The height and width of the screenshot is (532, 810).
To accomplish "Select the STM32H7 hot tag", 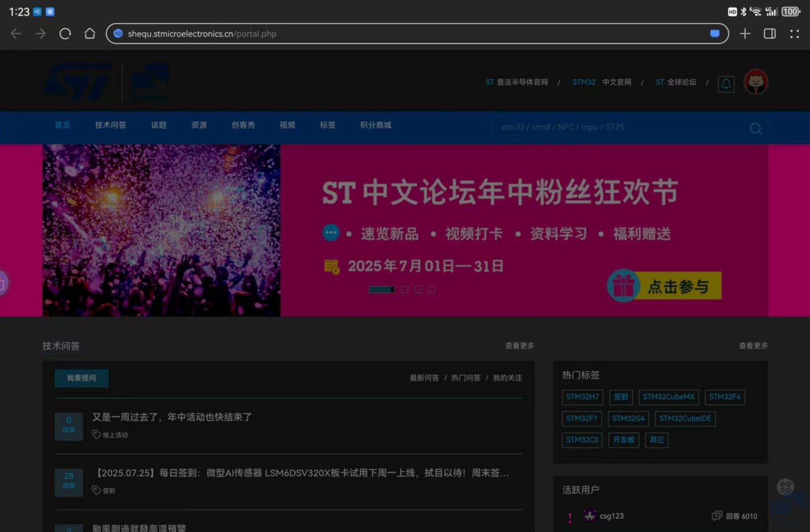I will [582, 397].
